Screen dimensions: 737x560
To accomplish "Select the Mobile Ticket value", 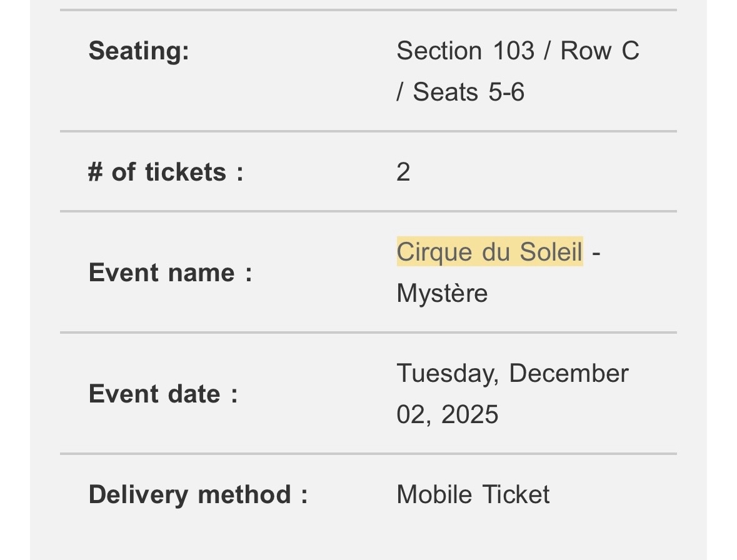I will 473,494.
